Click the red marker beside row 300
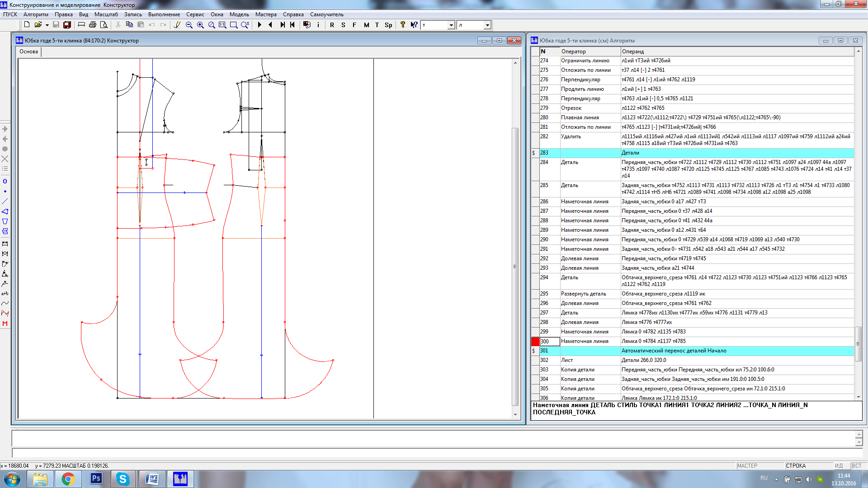Screen dimensions: 868x488 coord(535,342)
